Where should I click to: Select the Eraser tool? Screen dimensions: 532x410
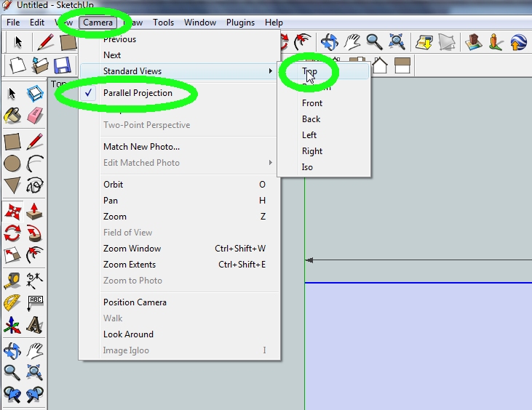pyautogui.click(x=35, y=116)
